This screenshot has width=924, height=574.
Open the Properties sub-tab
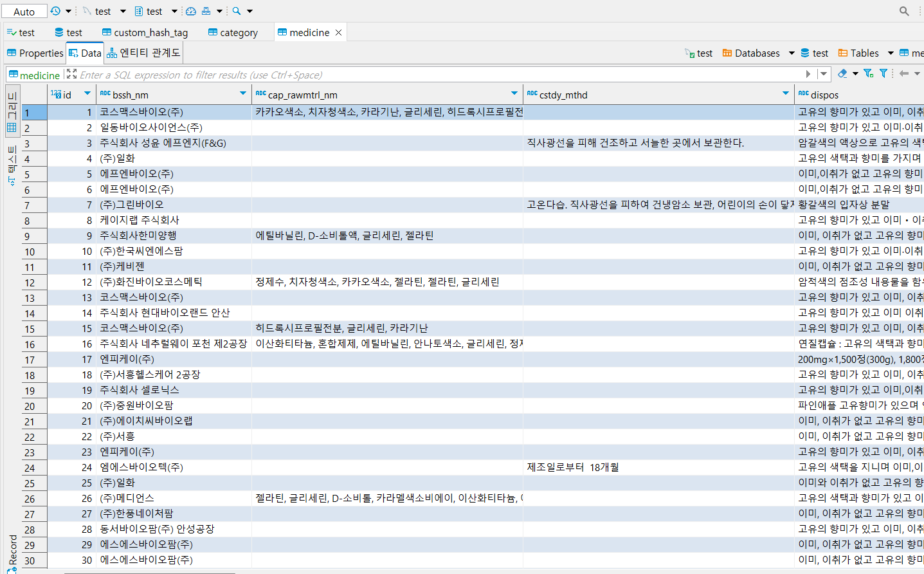click(x=35, y=53)
